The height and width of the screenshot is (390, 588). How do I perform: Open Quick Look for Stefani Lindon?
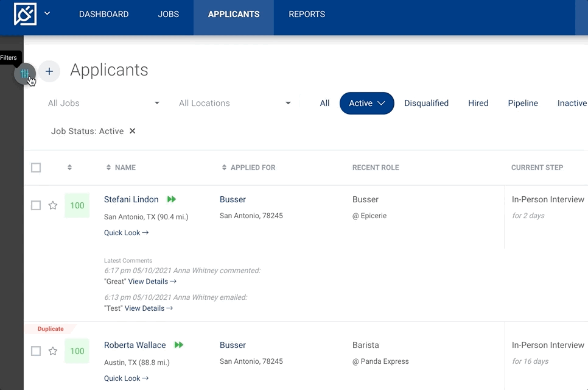point(126,232)
